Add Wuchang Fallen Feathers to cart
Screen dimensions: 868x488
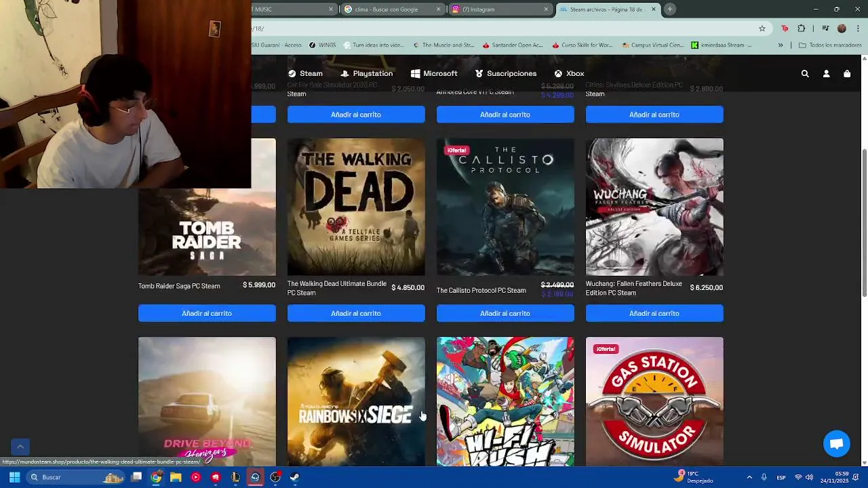[654, 313]
